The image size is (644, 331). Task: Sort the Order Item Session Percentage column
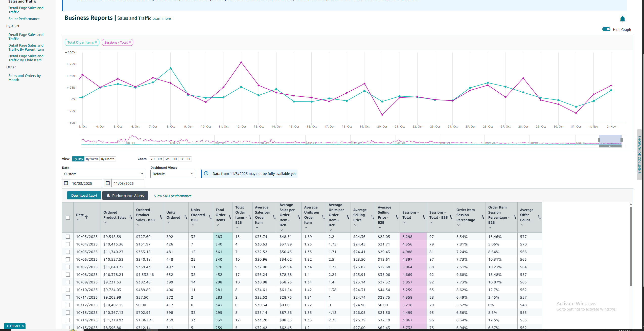pos(483,217)
